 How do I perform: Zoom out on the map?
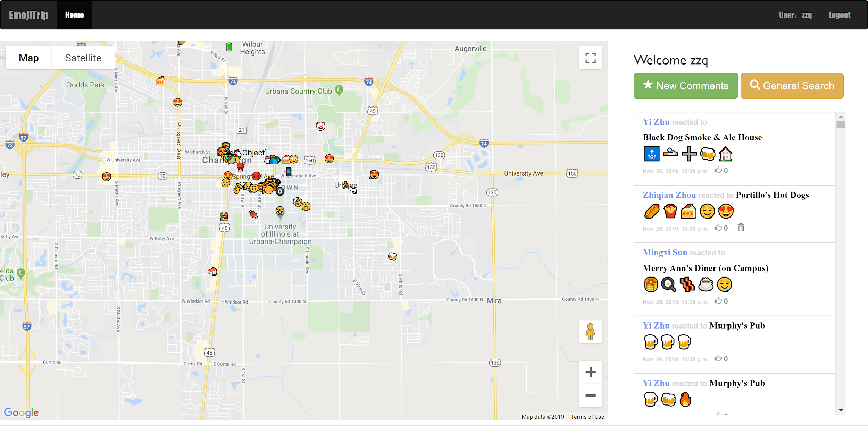[x=590, y=395]
